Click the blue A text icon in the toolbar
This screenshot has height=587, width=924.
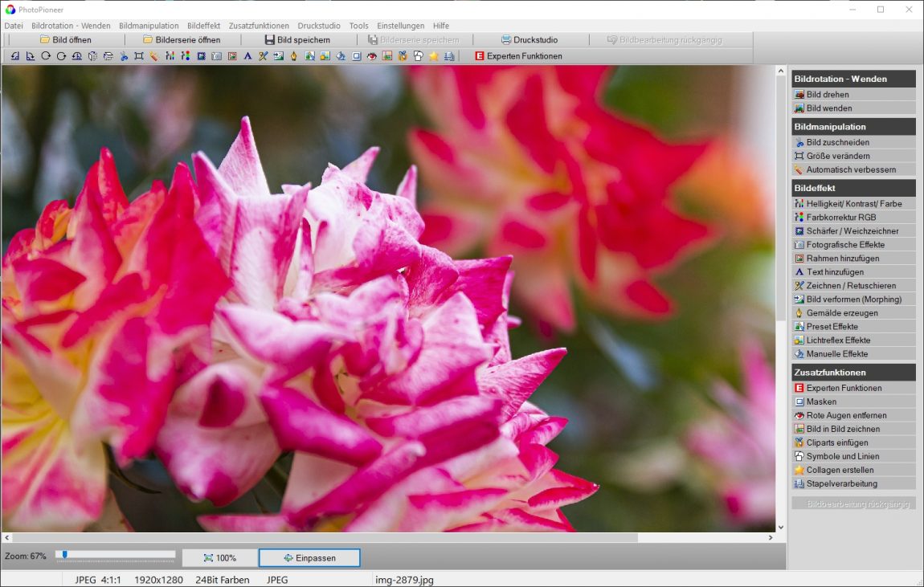[247, 56]
